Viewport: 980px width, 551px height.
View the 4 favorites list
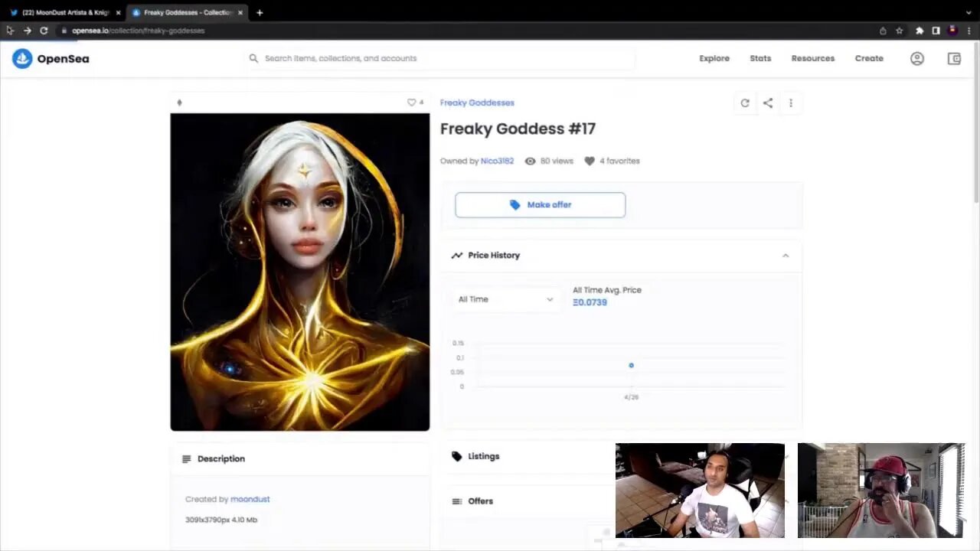(612, 161)
